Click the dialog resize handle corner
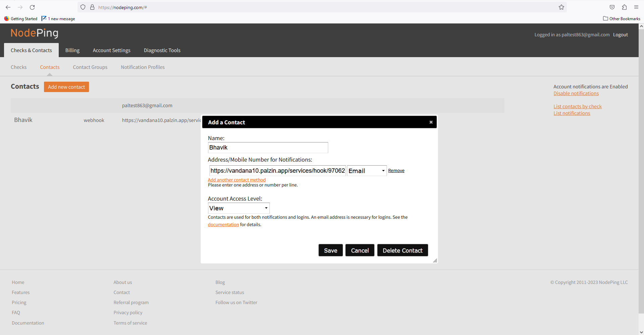The image size is (644, 335). click(x=435, y=260)
